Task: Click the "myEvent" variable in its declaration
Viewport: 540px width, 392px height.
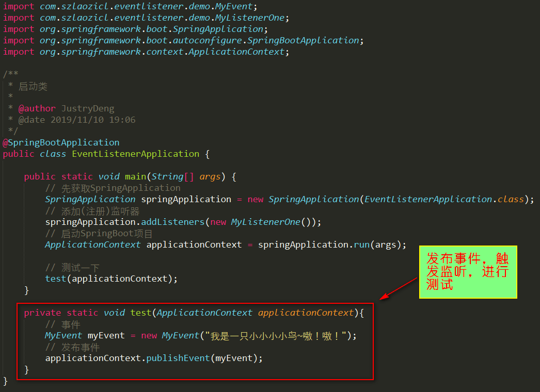Action: (x=106, y=336)
